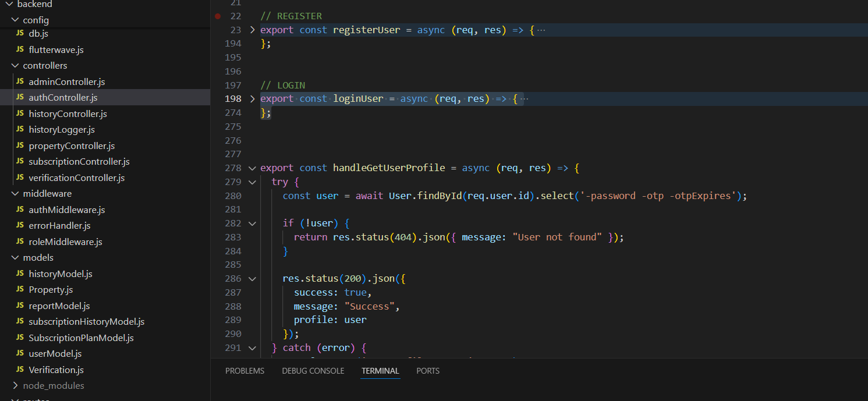Viewport: 868px width, 401px height.
Task: Expand the folded registerUser function
Action: pyautogui.click(x=252, y=30)
